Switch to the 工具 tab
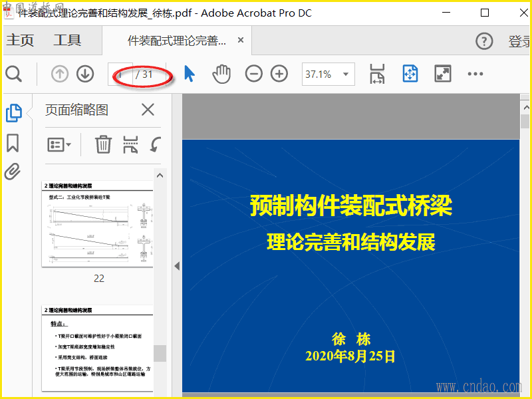532x399 pixels. coord(67,40)
